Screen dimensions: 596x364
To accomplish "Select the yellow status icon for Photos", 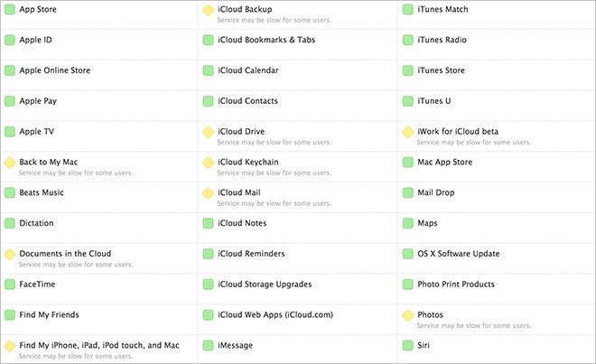I will point(407,315).
